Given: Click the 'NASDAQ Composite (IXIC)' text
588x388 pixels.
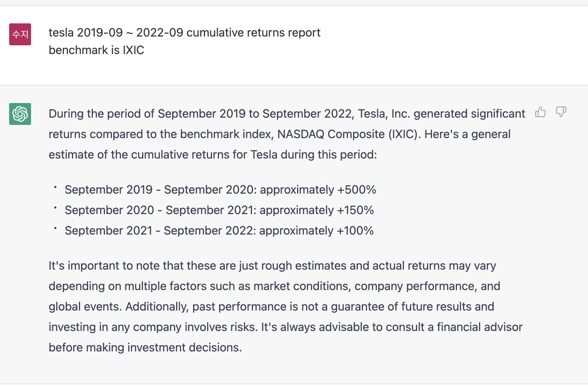Looking at the screenshot, I should pyautogui.click(x=348, y=134).
